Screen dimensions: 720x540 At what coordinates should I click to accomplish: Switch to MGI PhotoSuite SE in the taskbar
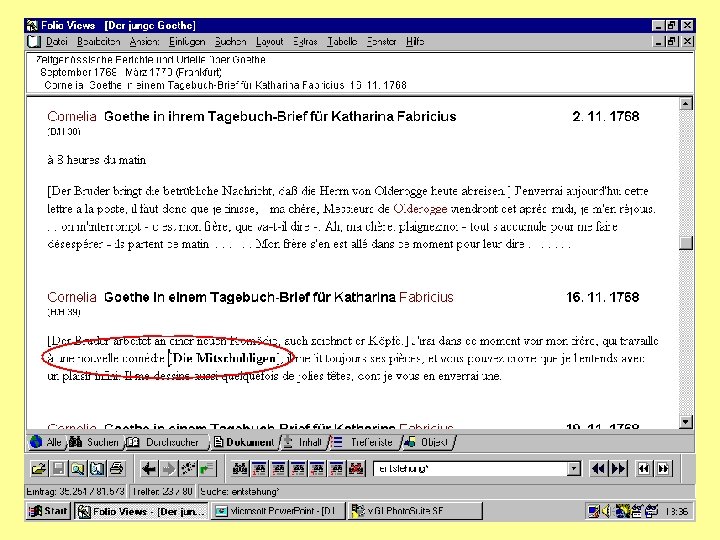415,511
